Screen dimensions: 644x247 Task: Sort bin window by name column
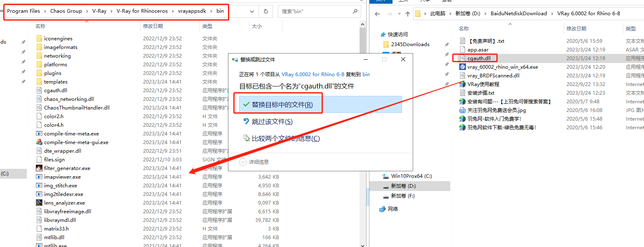point(40,26)
